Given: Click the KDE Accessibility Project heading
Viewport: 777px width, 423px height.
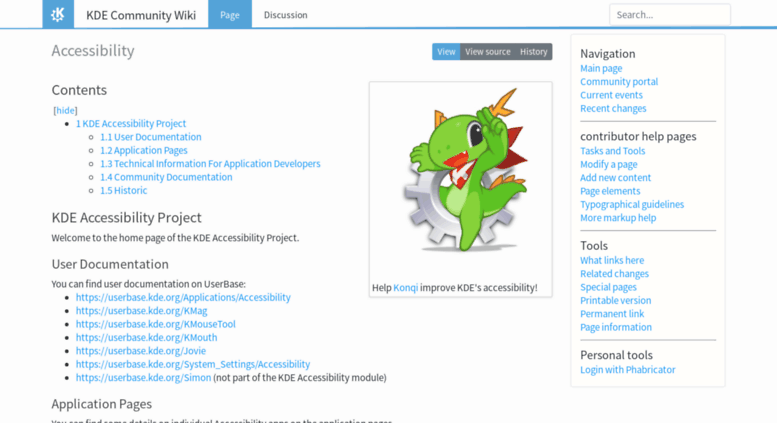Looking at the screenshot, I should tap(126, 217).
